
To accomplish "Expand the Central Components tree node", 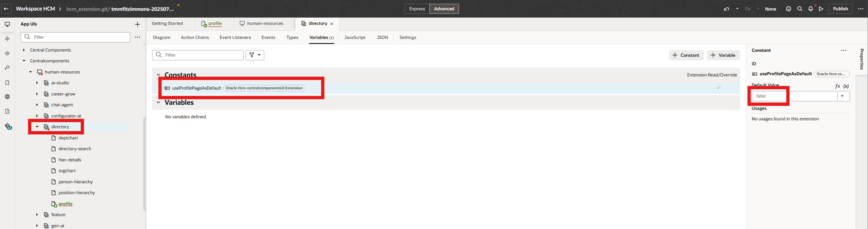I will pyautogui.click(x=24, y=50).
